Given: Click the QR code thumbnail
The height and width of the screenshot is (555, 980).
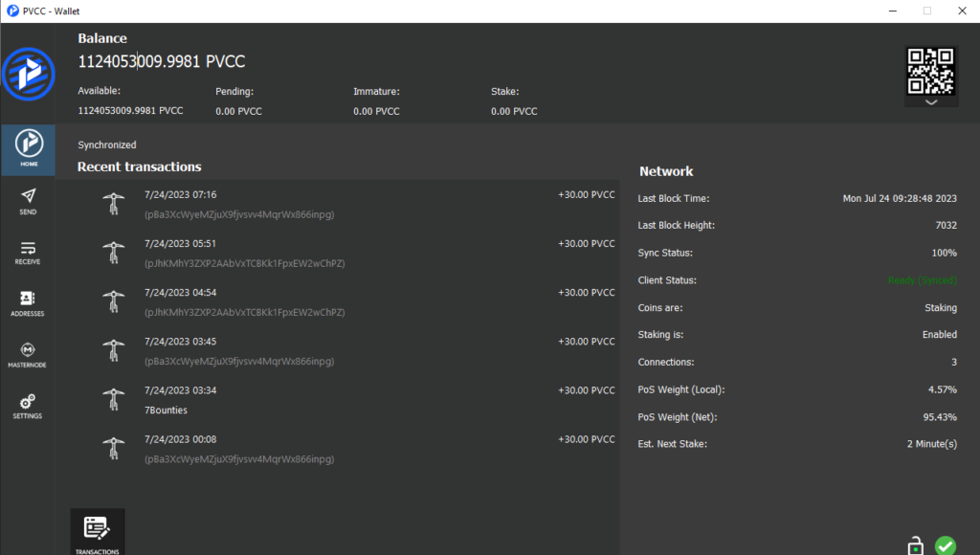Looking at the screenshot, I should tap(929, 72).
